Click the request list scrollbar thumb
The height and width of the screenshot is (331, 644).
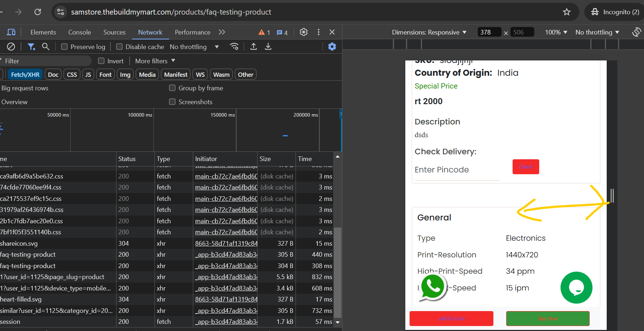(x=338, y=272)
